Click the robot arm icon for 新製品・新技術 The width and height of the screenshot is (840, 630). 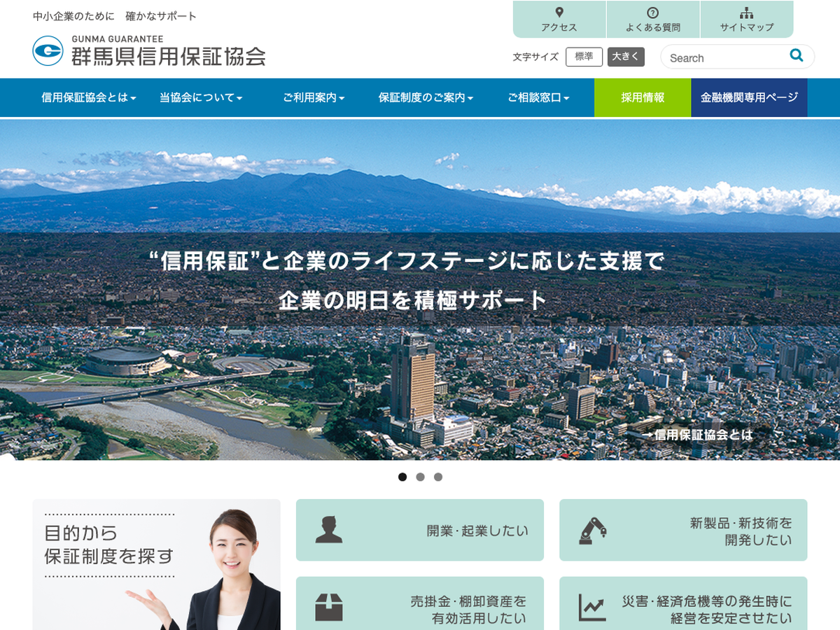click(592, 530)
